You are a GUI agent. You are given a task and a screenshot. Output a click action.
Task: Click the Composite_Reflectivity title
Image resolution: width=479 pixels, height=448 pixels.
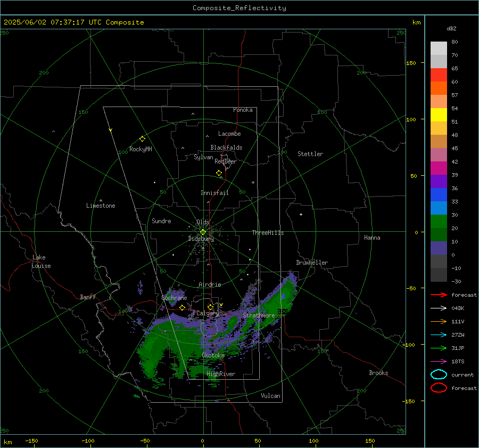tap(240, 8)
